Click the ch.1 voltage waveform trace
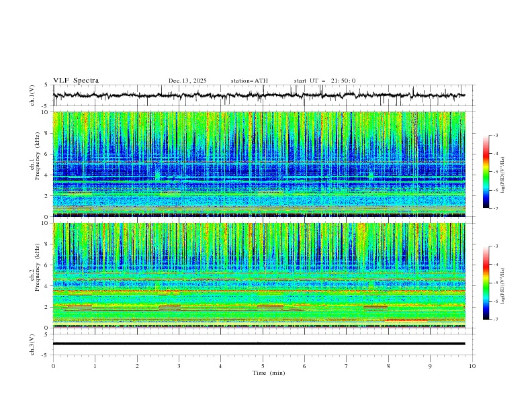Viewport: 532px width, 411px height. coord(259,95)
